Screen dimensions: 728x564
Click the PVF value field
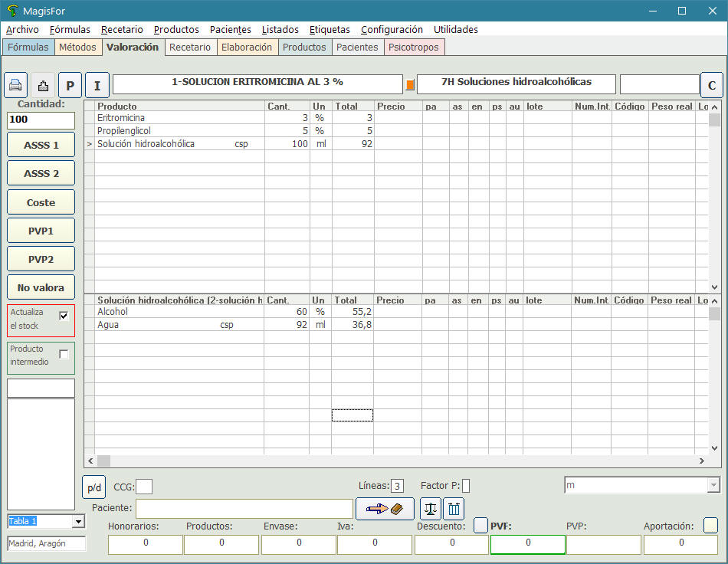pyautogui.click(x=528, y=544)
